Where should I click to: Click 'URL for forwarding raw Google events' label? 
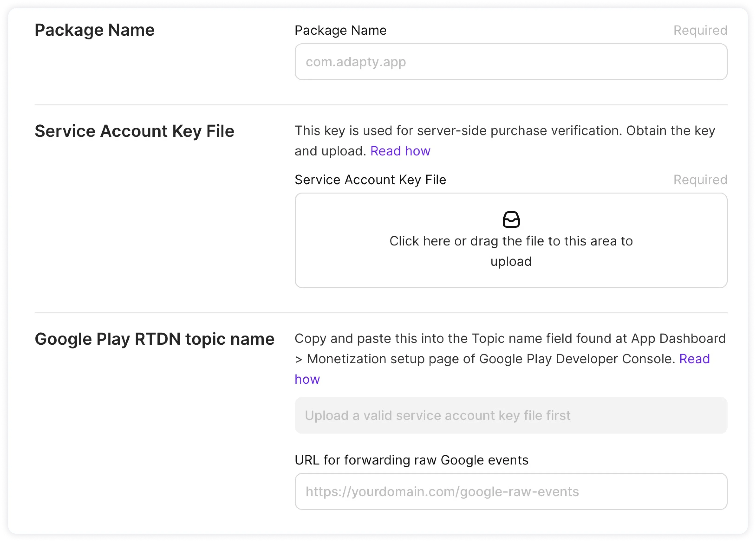411,460
